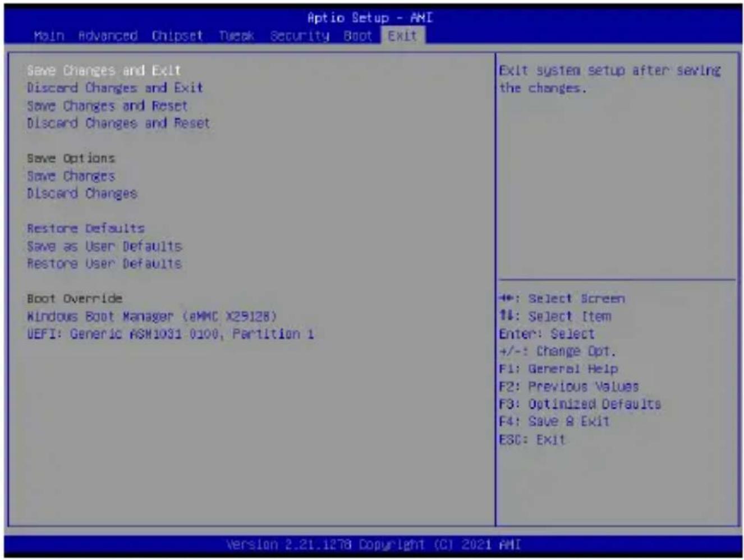Select Restore Defaults
The image size is (744, 560).
(x=86, y=228)
